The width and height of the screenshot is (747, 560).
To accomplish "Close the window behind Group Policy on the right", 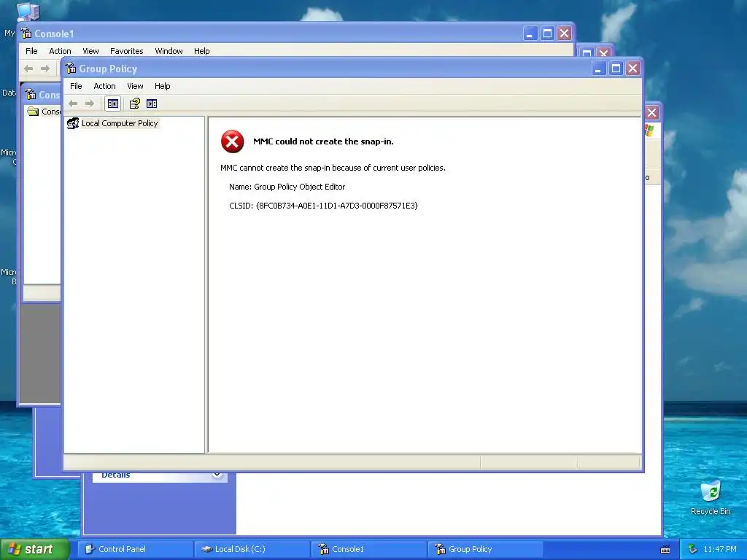I will click(x=651, y=113).
